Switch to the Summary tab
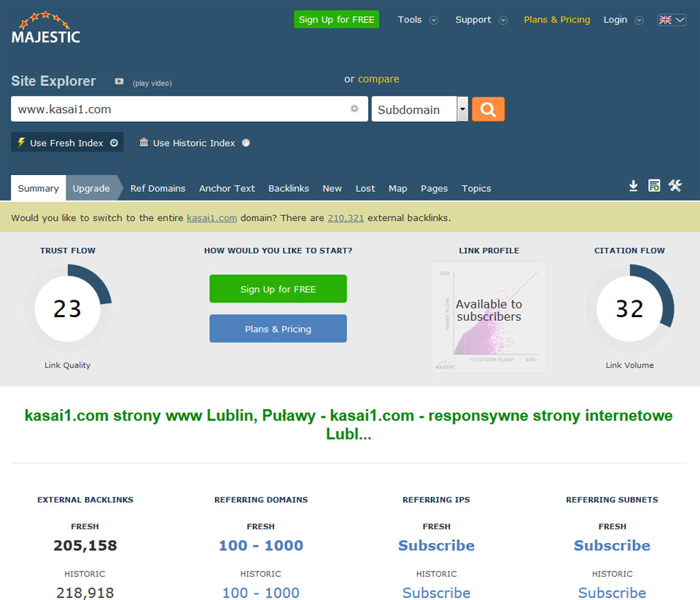The width and height of the screenshot is (700, 600). 39,188
